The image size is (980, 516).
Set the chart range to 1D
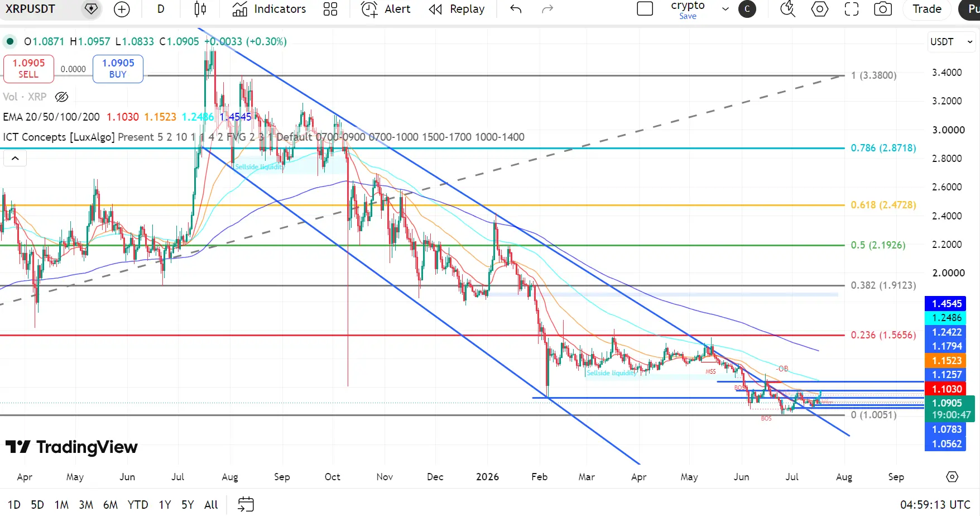(14, 505)
